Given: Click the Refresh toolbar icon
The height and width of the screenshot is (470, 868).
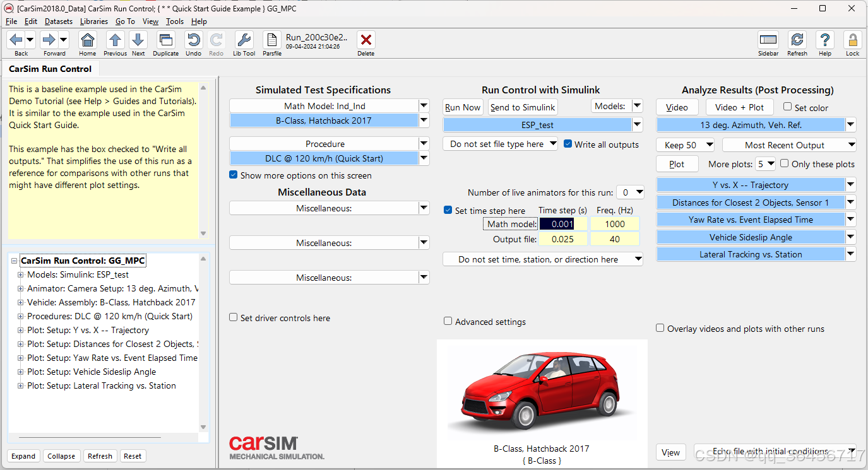Looking at the screenshot, I should (797, 40).
